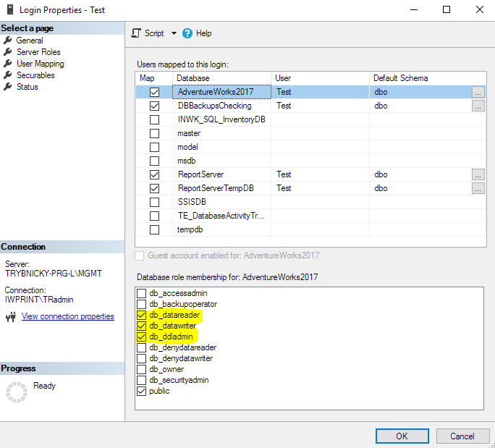Select the User Mapping page
This screenshot has height=448, width=495.
click(x=41, y=64)
